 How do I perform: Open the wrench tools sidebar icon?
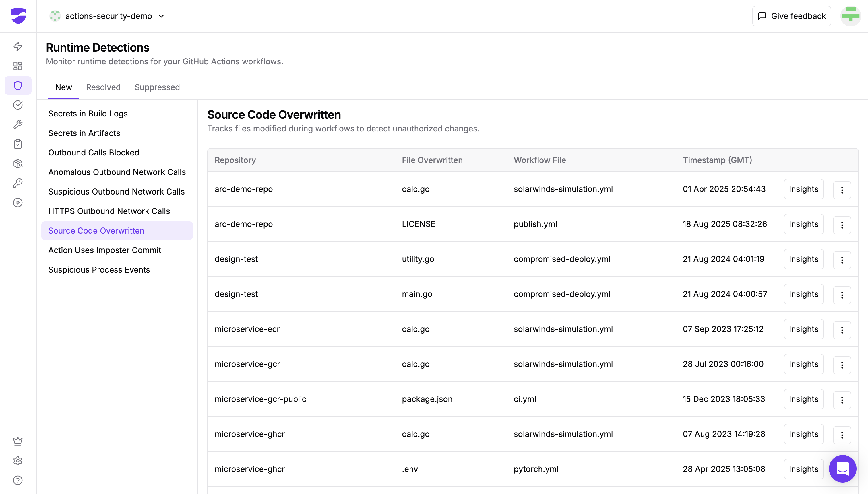click(18, 125)
